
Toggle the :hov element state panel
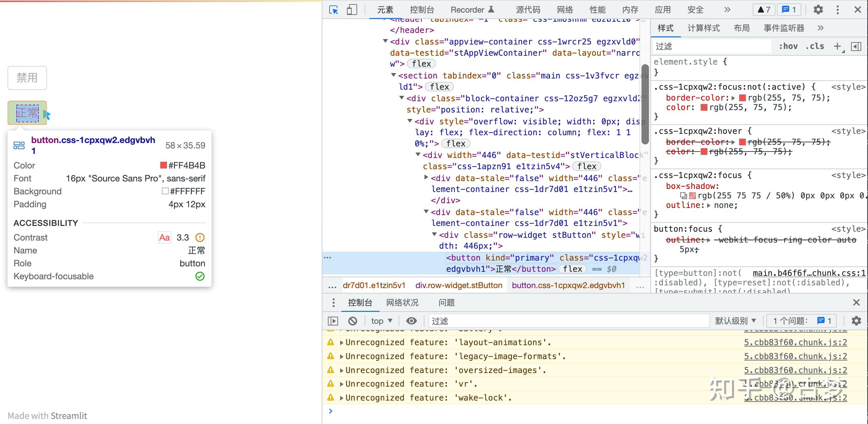click(x=788, y=46)
